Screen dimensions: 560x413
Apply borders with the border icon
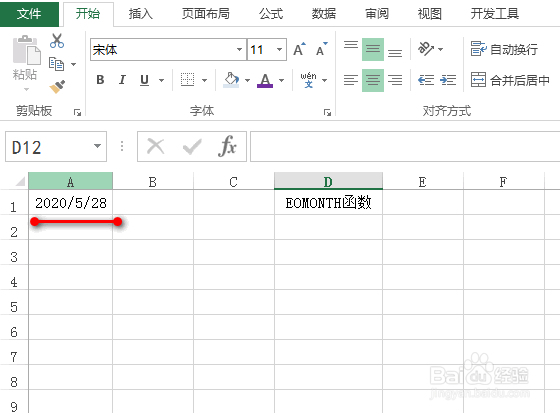click(x=188, y=80)
